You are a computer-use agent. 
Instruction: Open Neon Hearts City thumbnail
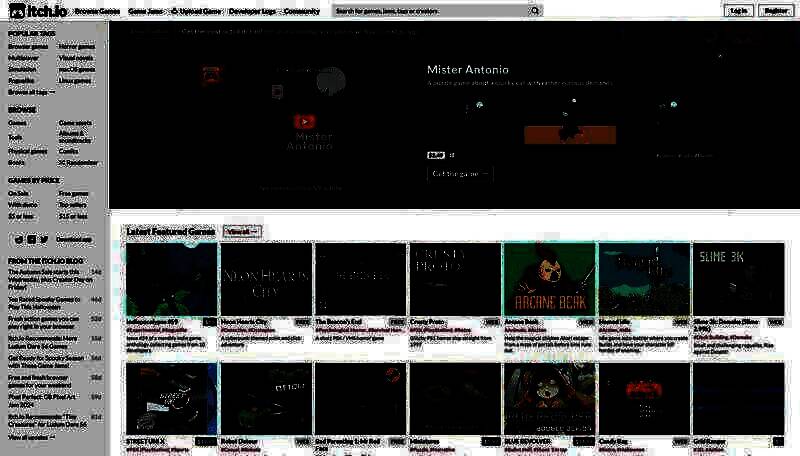pos(266,279)
